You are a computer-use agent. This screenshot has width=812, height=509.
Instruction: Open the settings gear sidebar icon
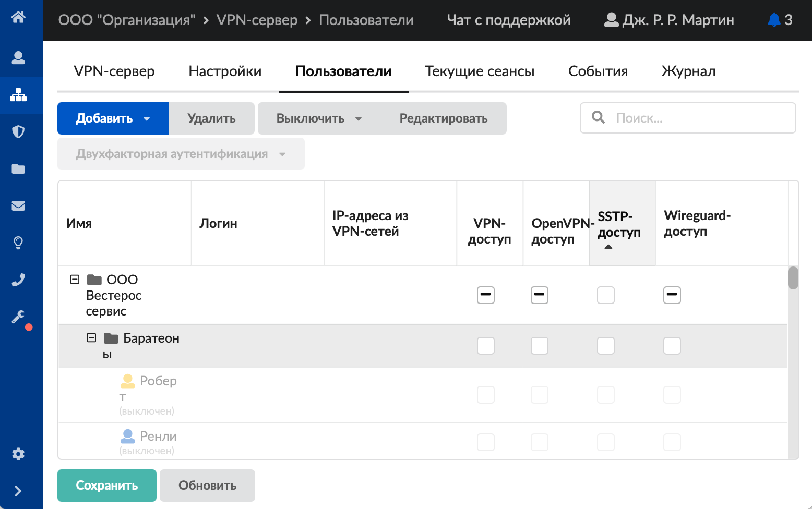tap(18, 454)
